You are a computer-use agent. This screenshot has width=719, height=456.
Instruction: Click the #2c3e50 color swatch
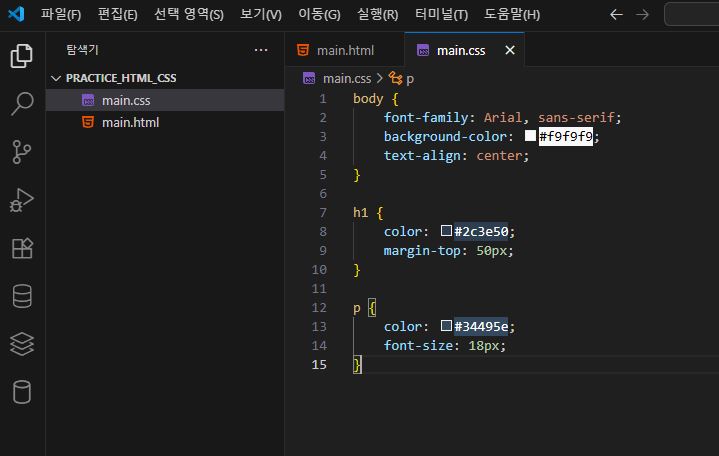coord(447,232)
